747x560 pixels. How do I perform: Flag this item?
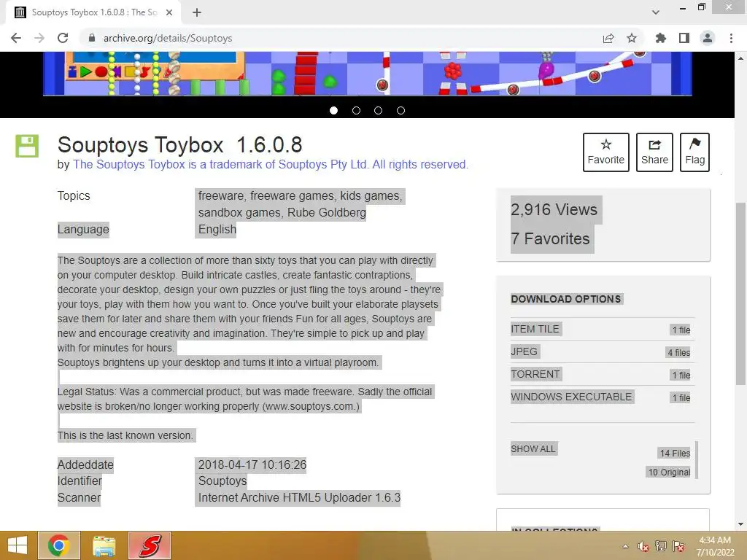coord(695,152)
